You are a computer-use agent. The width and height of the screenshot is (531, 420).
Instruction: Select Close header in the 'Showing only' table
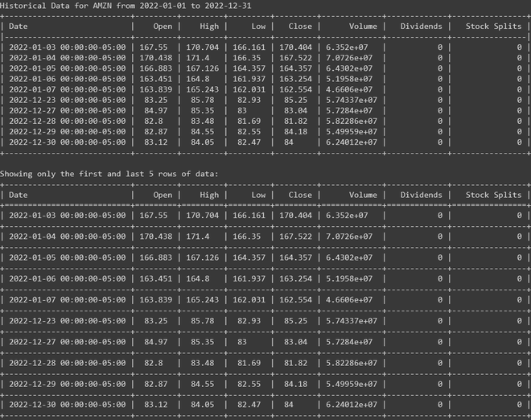click(x=300, y=195)
